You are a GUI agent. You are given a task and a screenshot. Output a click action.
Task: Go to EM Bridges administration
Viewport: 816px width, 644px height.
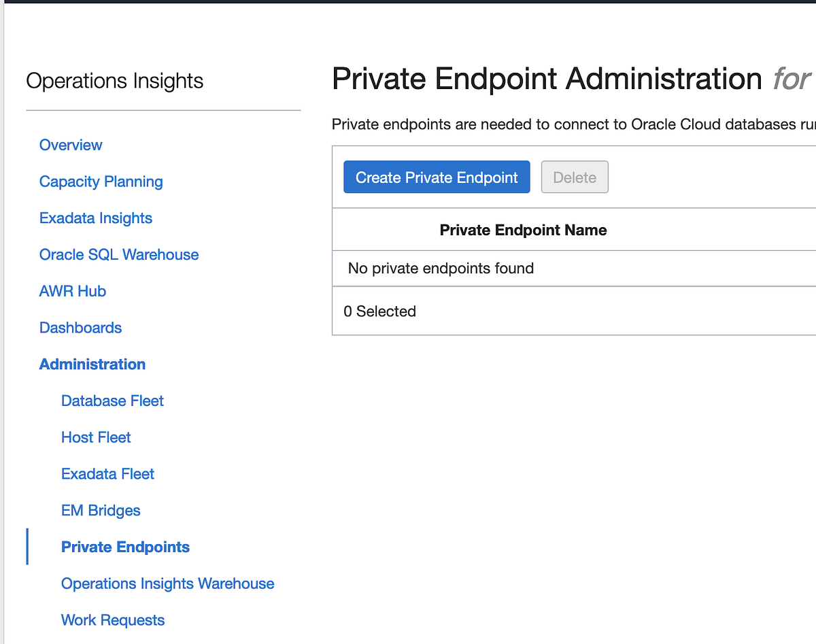click(101, 510)
